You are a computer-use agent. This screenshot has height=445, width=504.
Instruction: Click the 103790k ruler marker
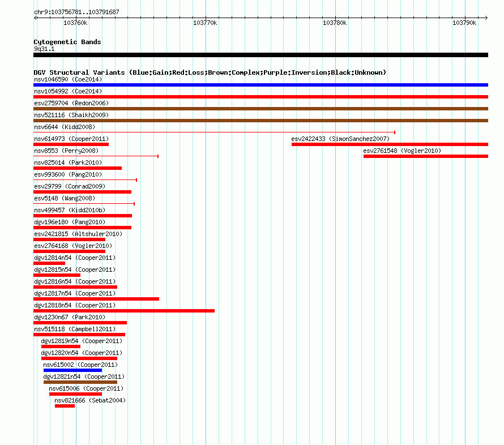464,23
